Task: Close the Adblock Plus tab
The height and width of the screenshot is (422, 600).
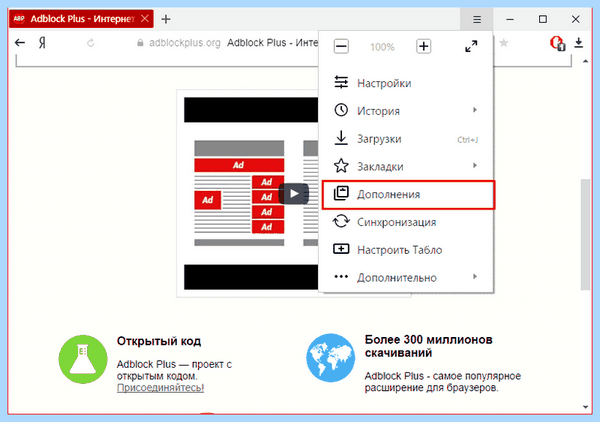Action: (145, 18)
